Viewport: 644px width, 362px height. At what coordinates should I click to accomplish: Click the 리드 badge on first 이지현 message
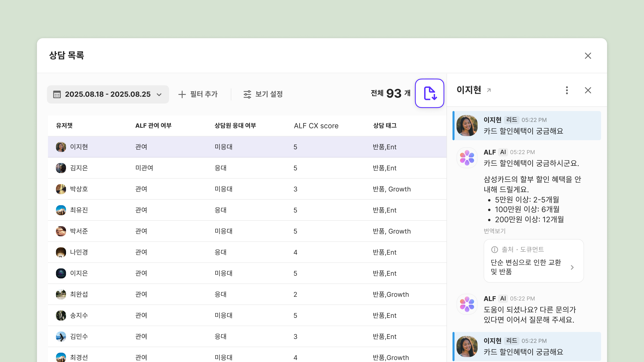click(512, 120)
